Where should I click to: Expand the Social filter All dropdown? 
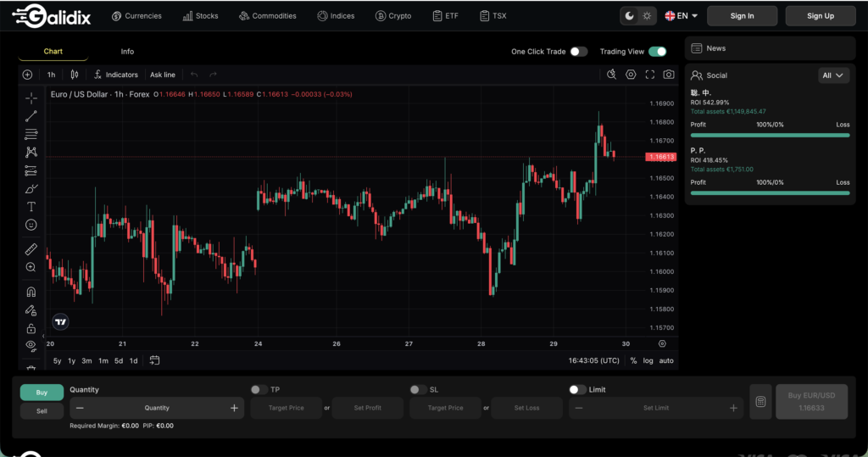(832, 75)
